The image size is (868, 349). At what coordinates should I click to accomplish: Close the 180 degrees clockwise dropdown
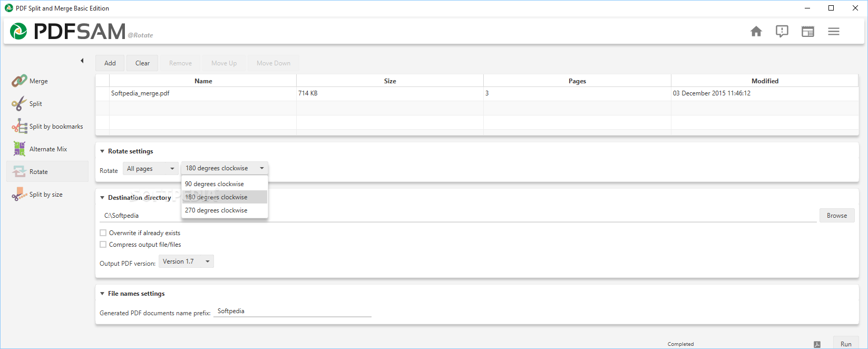click(225, 168)
